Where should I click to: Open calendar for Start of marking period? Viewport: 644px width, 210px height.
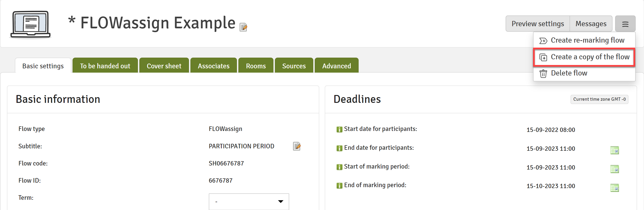[614, 169]
